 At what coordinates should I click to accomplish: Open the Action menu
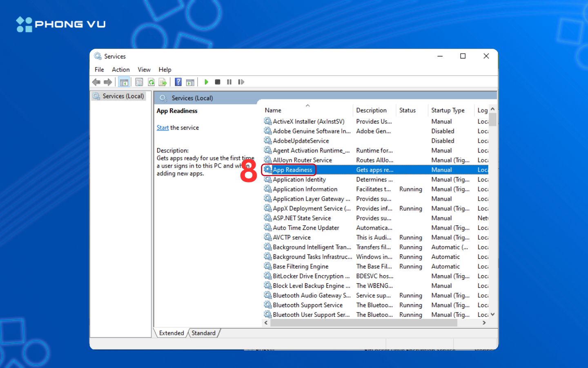click(120, 70)
